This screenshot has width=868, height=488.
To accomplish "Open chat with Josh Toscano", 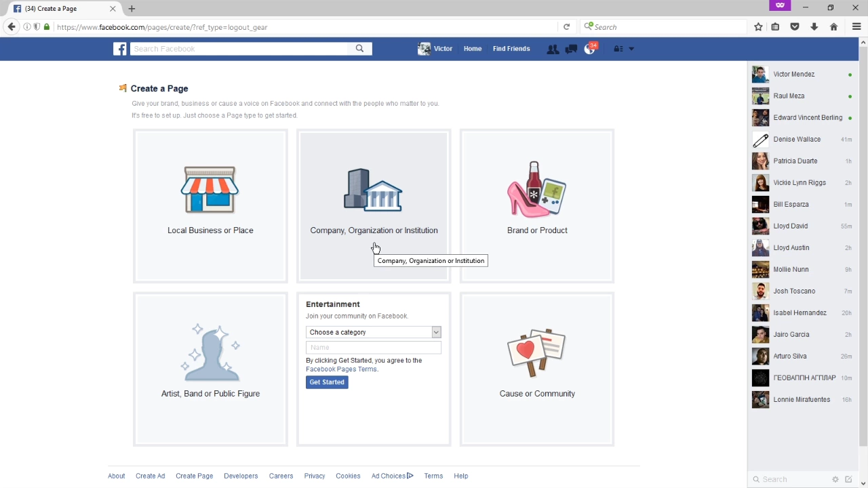I will click(803, 291).
